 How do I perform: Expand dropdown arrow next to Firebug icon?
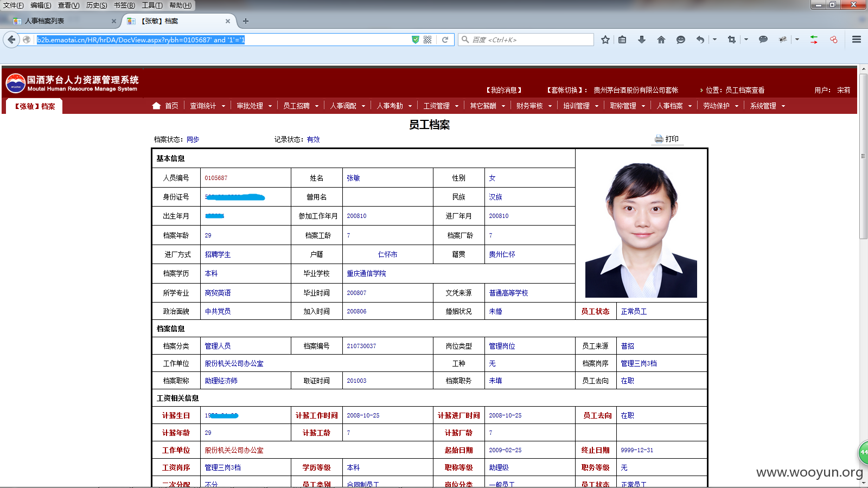coord(797,40)
